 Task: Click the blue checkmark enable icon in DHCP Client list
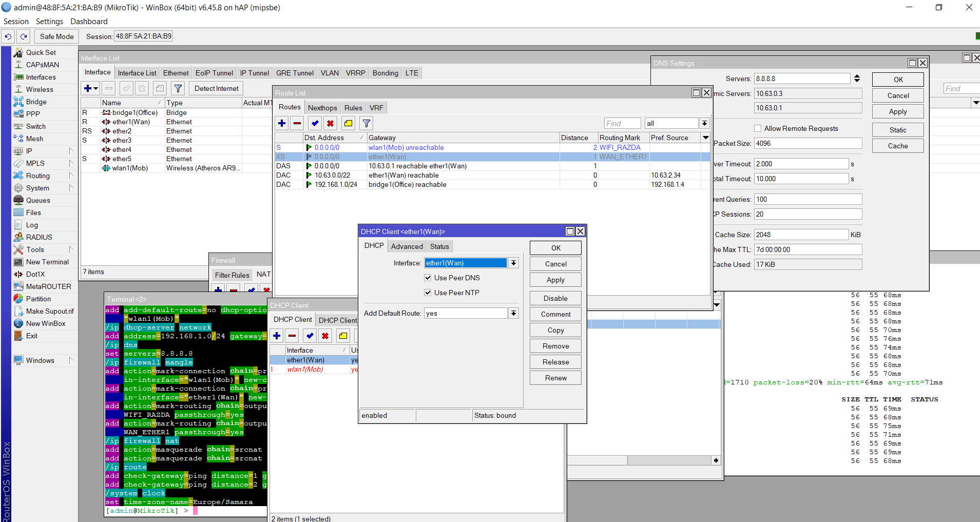tap(310, 336)
